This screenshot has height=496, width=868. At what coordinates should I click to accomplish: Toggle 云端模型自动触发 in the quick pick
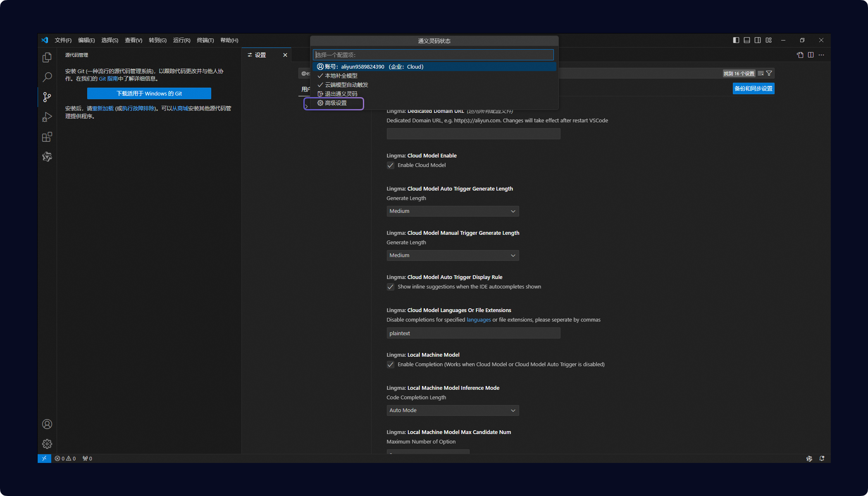pyautogui.click(x=434, y=85)
